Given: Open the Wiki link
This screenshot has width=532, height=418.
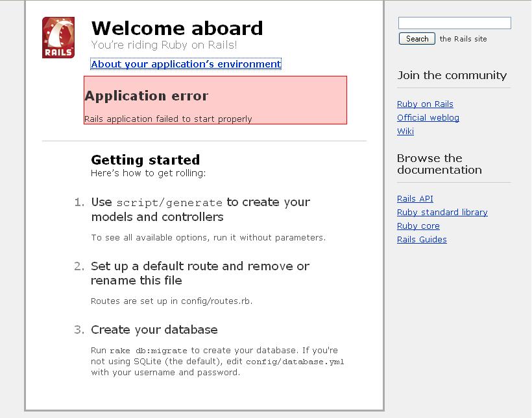Looking at the screenshot, I should pos(405,131).
